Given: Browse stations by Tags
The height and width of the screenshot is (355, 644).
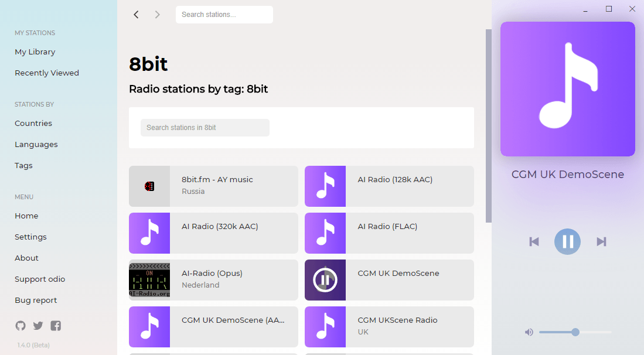Looking at the screenshot, I should tap(23, 165).
